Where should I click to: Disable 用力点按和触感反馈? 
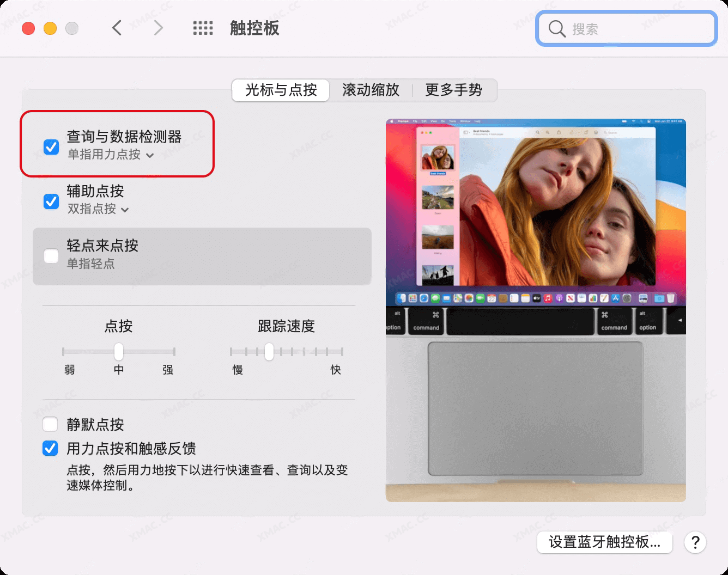50,449
